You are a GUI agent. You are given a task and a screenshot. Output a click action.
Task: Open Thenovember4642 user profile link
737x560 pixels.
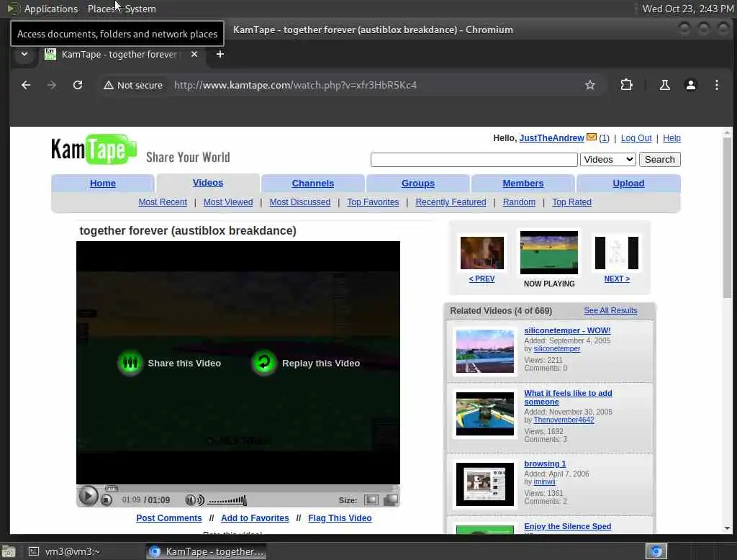564,420
